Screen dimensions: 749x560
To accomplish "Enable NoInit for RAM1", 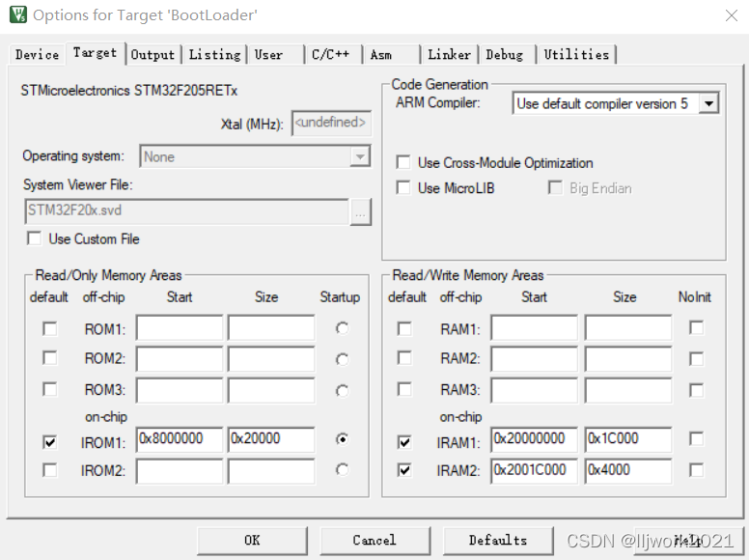I will click(697, 327).
